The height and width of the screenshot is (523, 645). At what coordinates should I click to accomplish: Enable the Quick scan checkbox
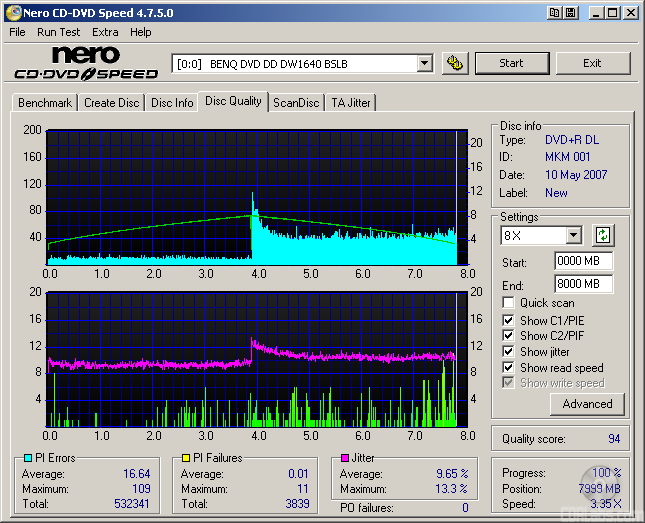coord(509,303)
